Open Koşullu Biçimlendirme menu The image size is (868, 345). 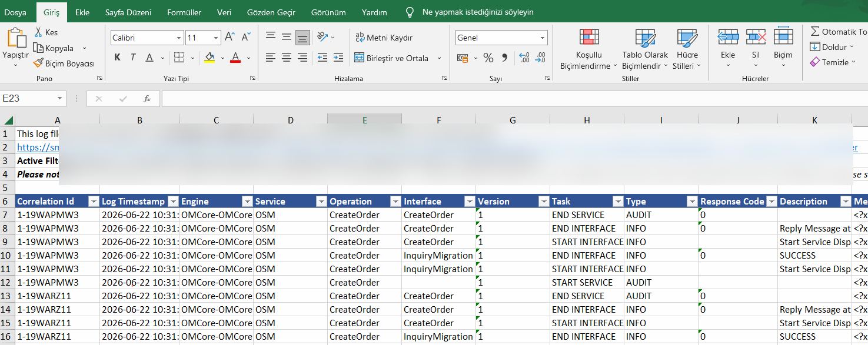pyautogui.click(x=588, y=49)
